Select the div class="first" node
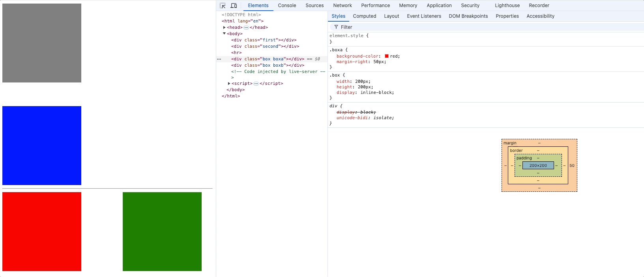 pyautogui.click(x=264, y=40)
